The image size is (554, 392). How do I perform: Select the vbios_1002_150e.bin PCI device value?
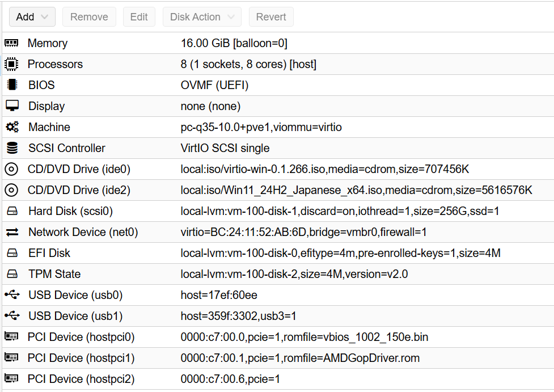coord(305,337)
